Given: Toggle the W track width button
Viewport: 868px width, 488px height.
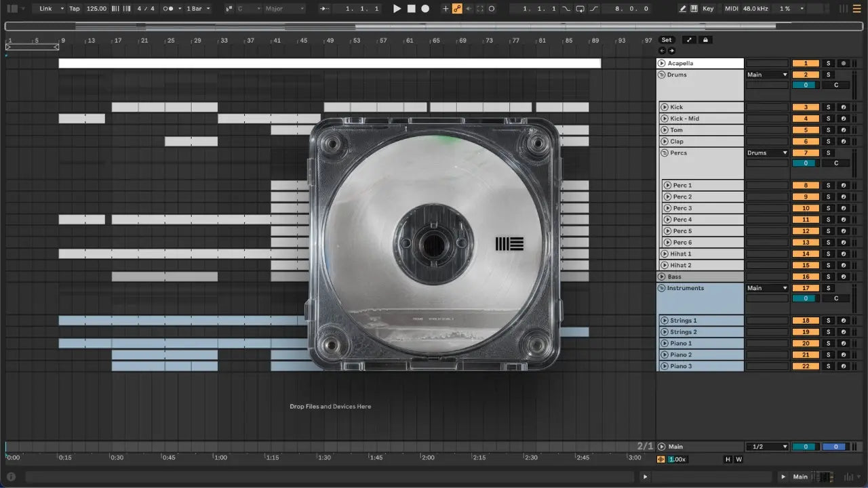Looking at the screenshot, I should (x=738, y=460).
